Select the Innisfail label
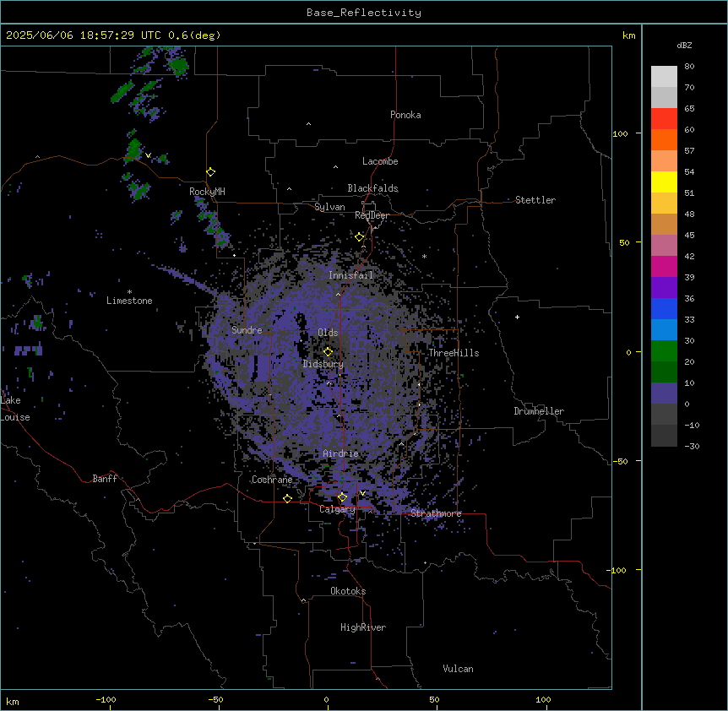728x711 pixels. pyautogui.click(x=350, y=275)
